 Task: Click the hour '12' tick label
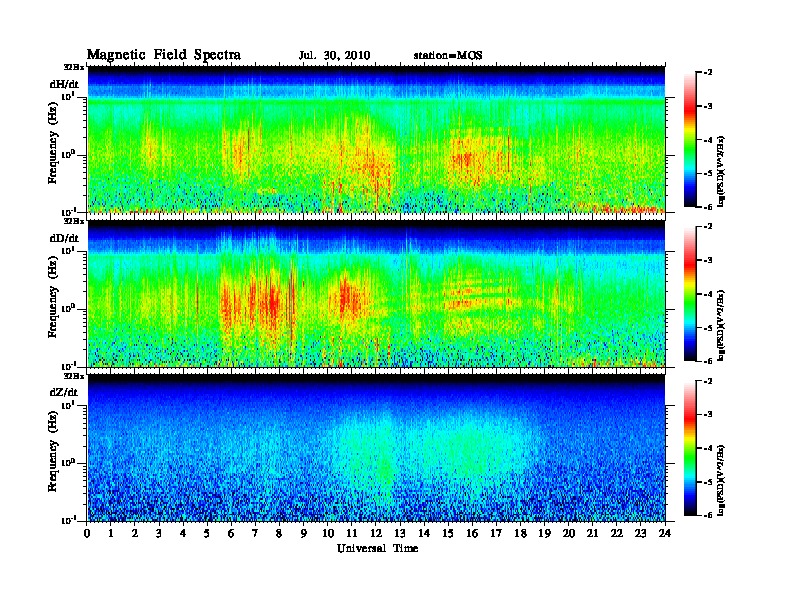[x=376, y=533]
